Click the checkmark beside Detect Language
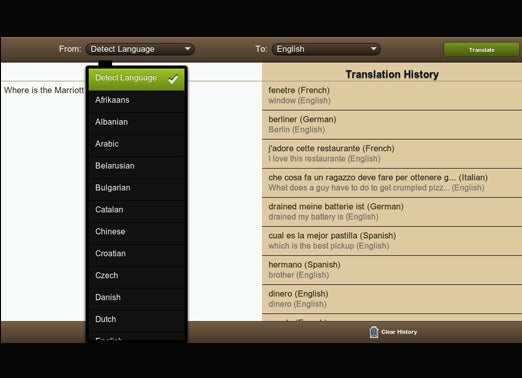 173,79
